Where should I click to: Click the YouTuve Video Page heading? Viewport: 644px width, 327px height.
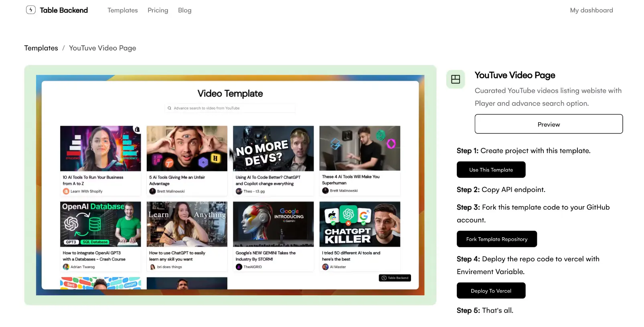click(515, 75)
